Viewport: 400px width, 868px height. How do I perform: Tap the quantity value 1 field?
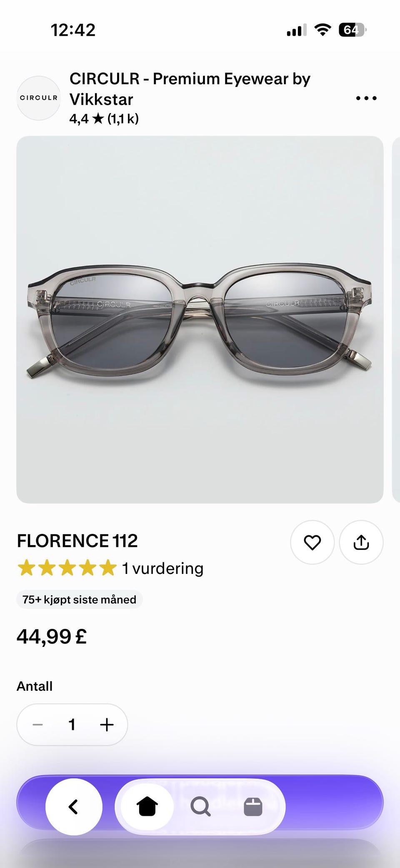click(x=72, y=725)
